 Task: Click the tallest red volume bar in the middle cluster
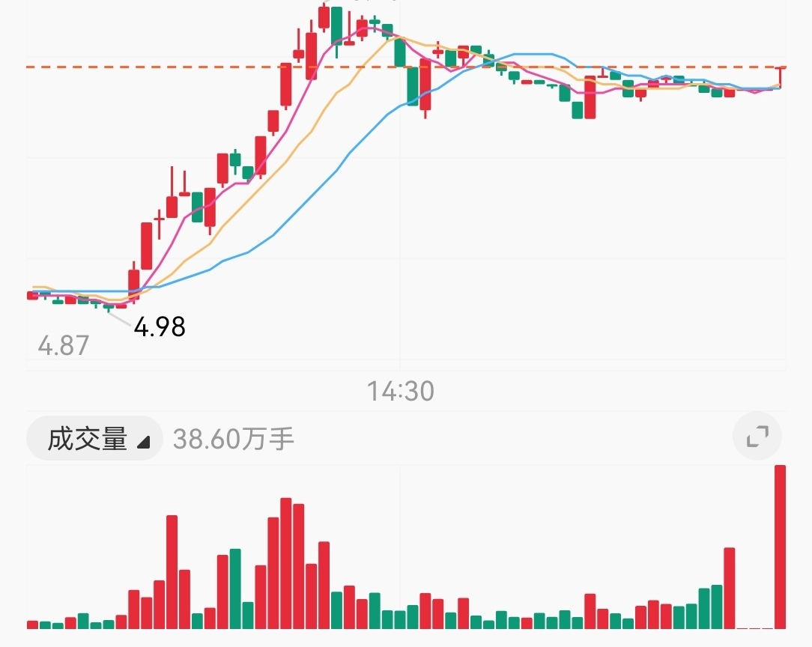coord(286,562)
